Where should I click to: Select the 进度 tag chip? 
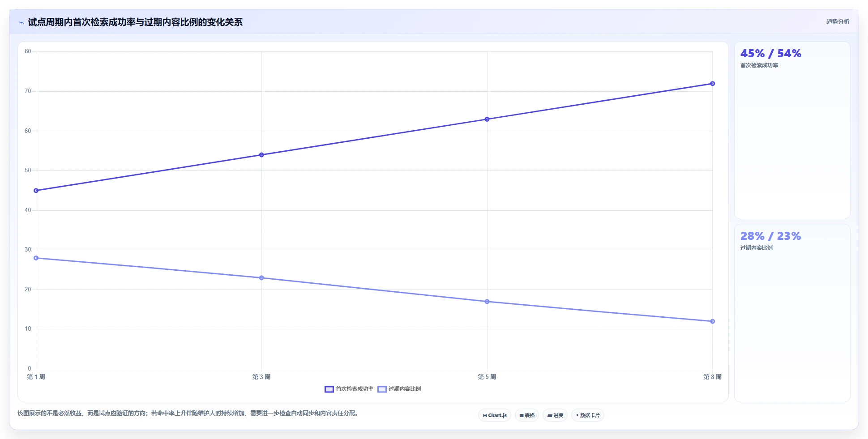[x=555, y=415]
